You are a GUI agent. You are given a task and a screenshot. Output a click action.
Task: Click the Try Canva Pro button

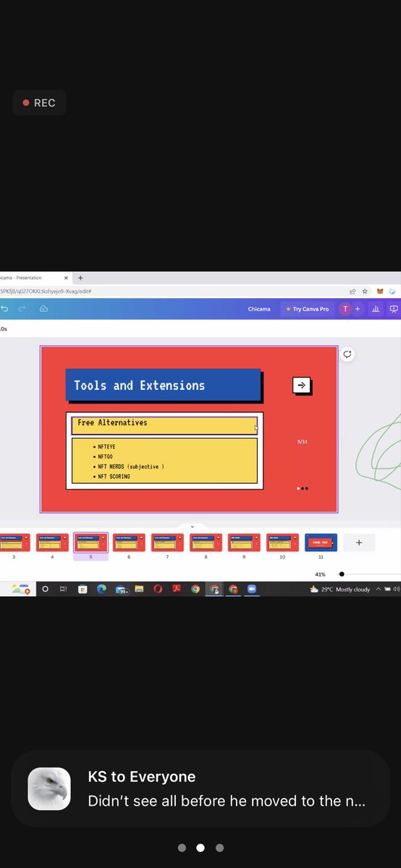[308, 309]
